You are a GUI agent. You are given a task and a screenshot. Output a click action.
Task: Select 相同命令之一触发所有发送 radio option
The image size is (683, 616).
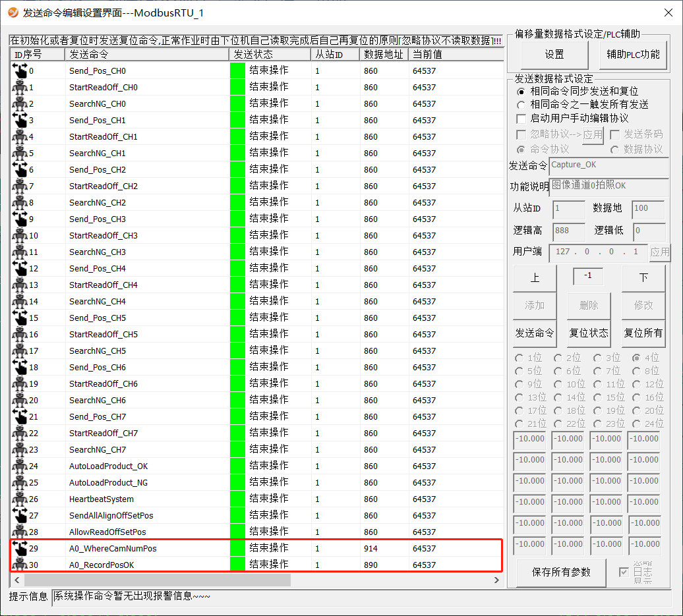click(521, 105)
